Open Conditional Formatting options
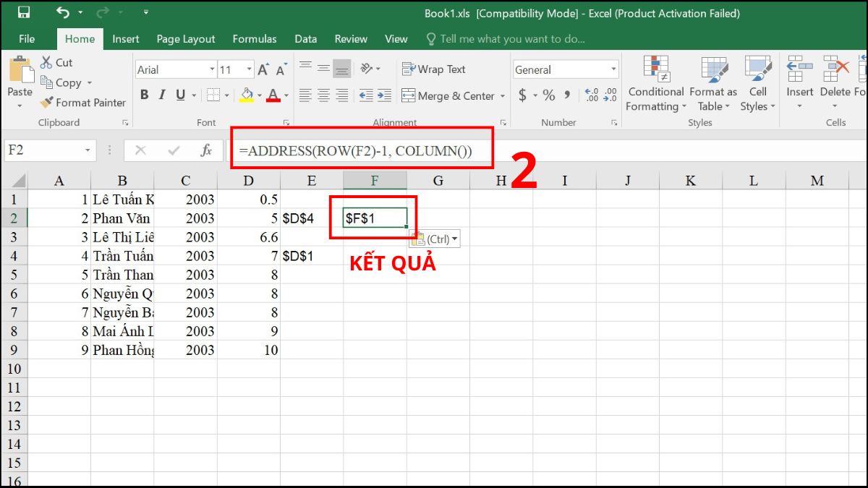868x488 pixels. (x=655, y=83)
